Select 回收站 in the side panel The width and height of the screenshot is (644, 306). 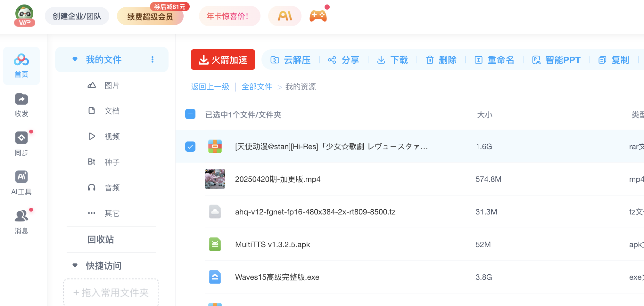pos(101,239)
